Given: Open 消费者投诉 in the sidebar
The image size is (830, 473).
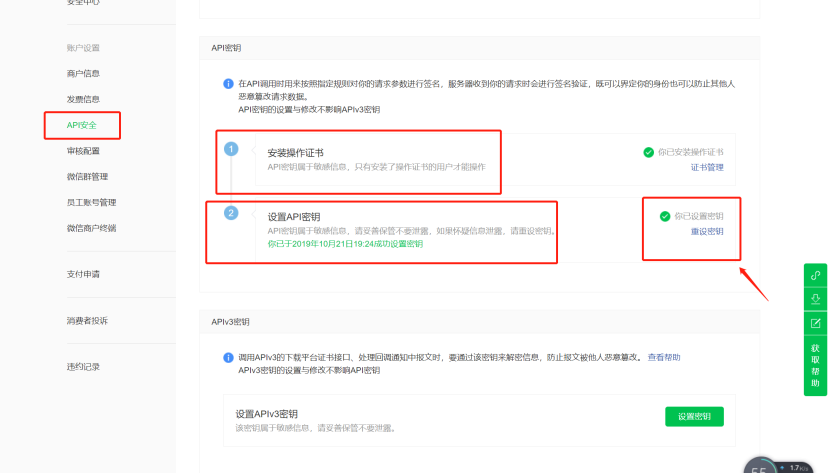Looking at the screenshot, I should pyautogui.click(x=87, y=321).
